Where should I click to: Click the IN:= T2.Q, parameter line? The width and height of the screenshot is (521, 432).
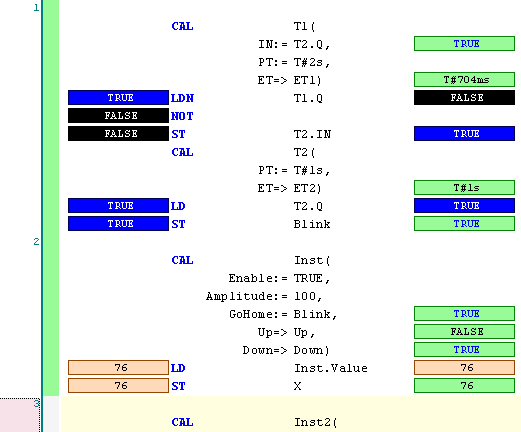294,44
